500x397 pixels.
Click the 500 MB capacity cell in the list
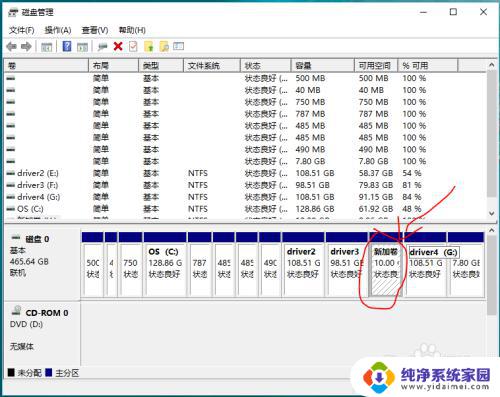[310, 78]
